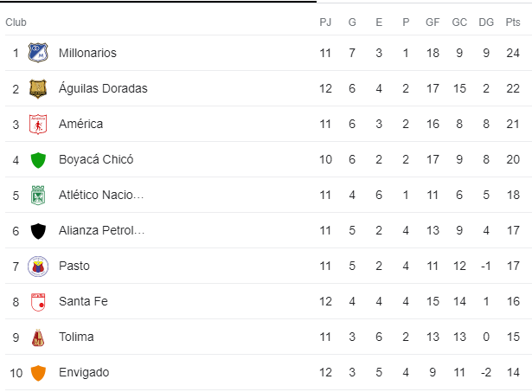The image size is (532, 392).
Task: Open the Millonarios team link
Action: point(87,53)
